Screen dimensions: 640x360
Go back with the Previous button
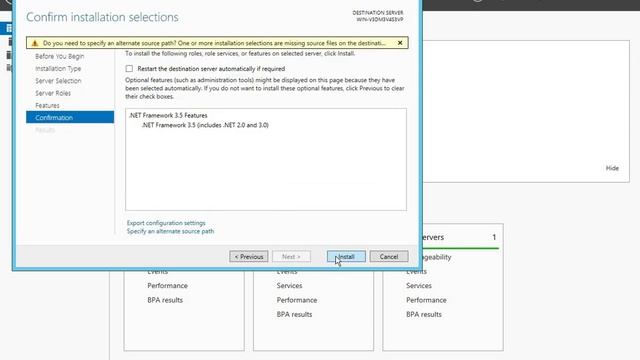pyautogui.click(x=249, y=256)
